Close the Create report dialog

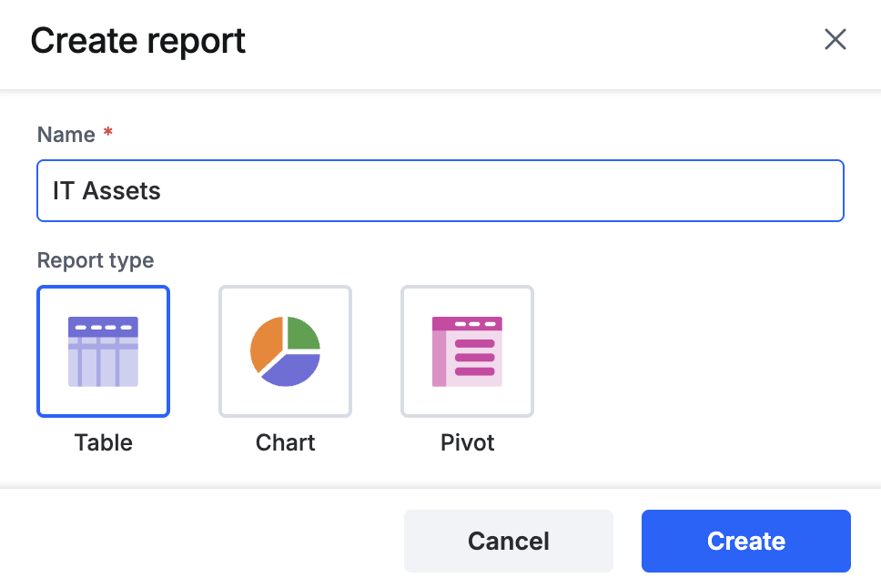pyautogui.click(x=835, y=39)
